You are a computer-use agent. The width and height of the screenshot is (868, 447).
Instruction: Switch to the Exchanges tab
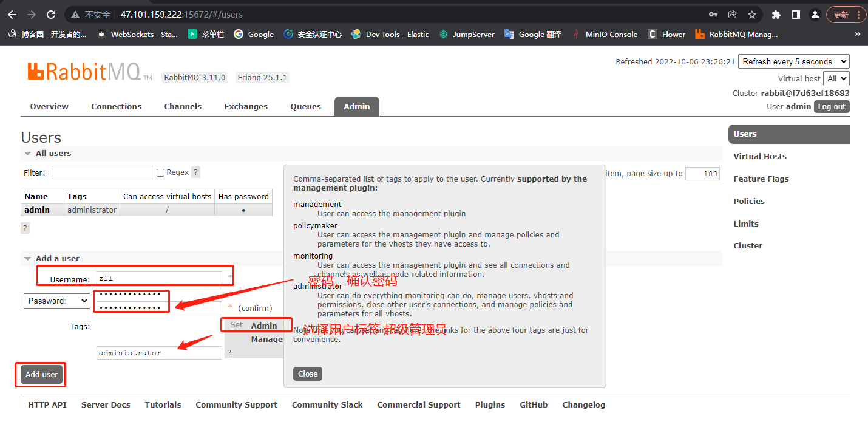246,106
